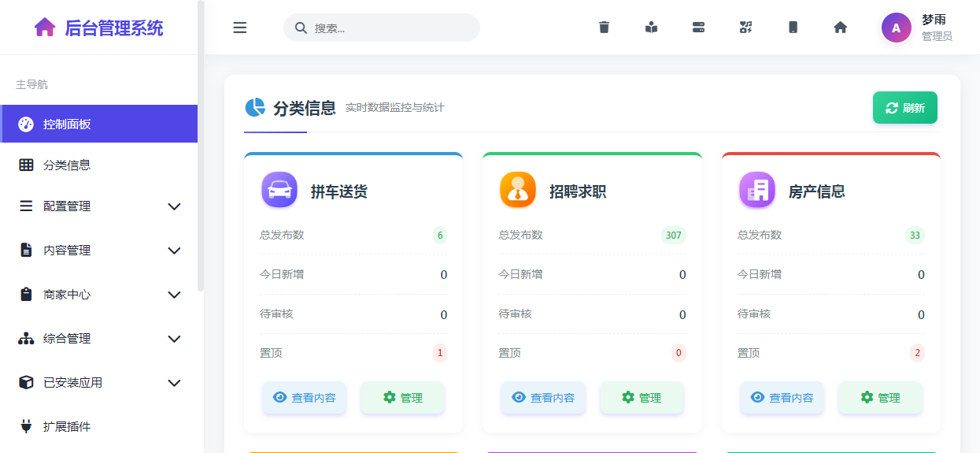The image size is (980, 453).
Task: Click the list icon beside 配置管理
Action: (26, 206)
